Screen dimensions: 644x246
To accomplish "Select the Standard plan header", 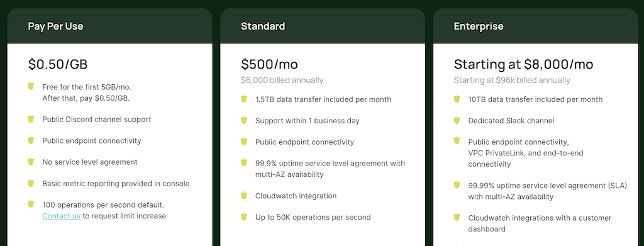I will pos(323,26).
